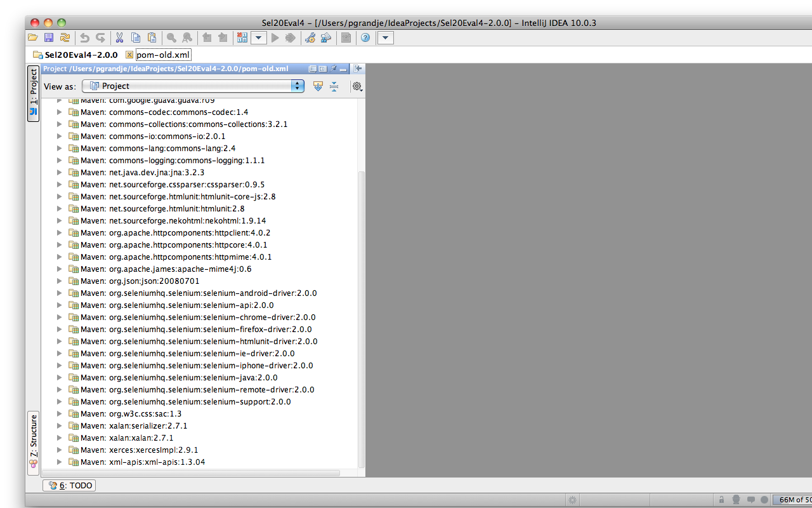The width and height of the screenshot is (812, 508).
Task: Cut using the scissors icon
Action: tap(119, 38)
